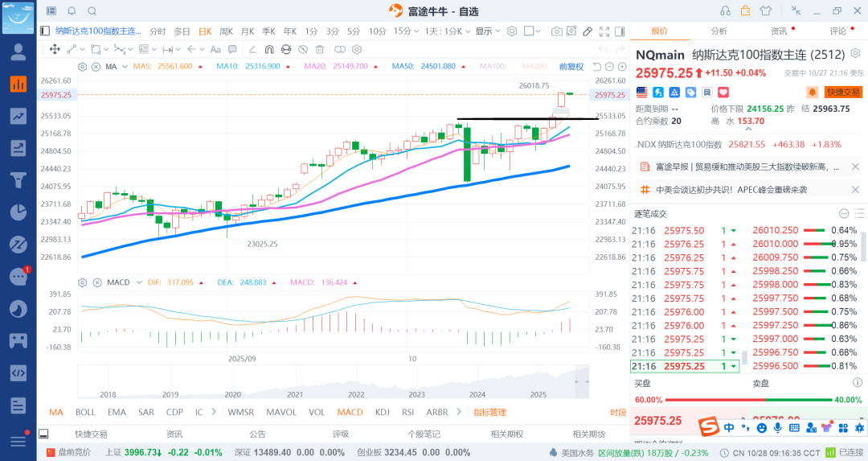Expand the MACD indicator dropdown arrow
Screen dimensions: 868x461
(x=139, y=282)
